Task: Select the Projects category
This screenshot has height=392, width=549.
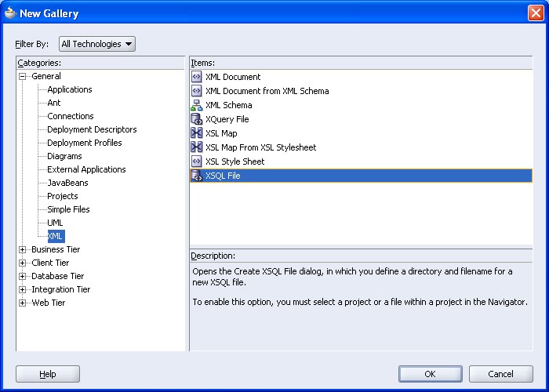Action: click(x=62, y=196)
